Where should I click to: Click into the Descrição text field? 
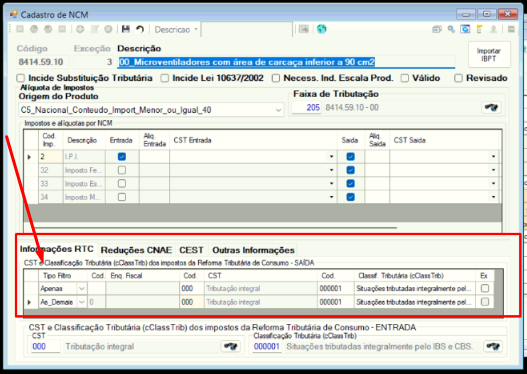pos(286,62)
